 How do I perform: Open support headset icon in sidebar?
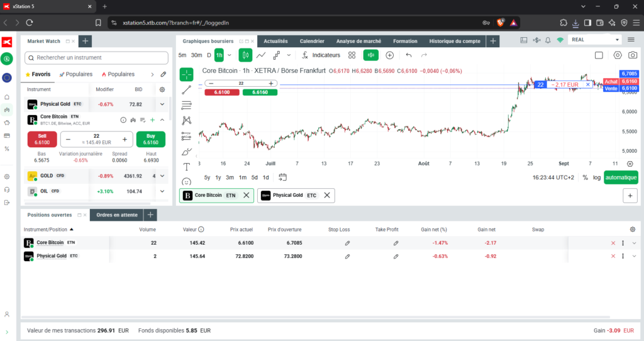click(6, 189)
